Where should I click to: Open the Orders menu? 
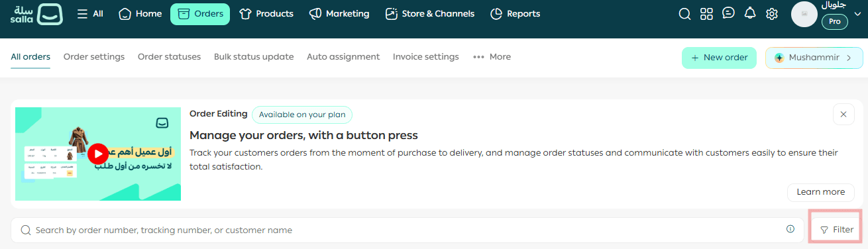200,14
